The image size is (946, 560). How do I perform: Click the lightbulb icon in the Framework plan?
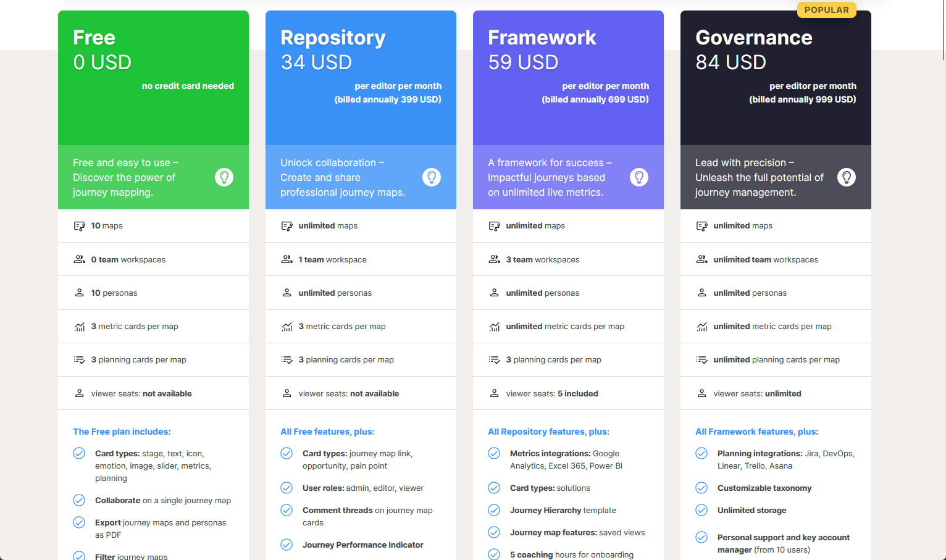pos(639,177)
